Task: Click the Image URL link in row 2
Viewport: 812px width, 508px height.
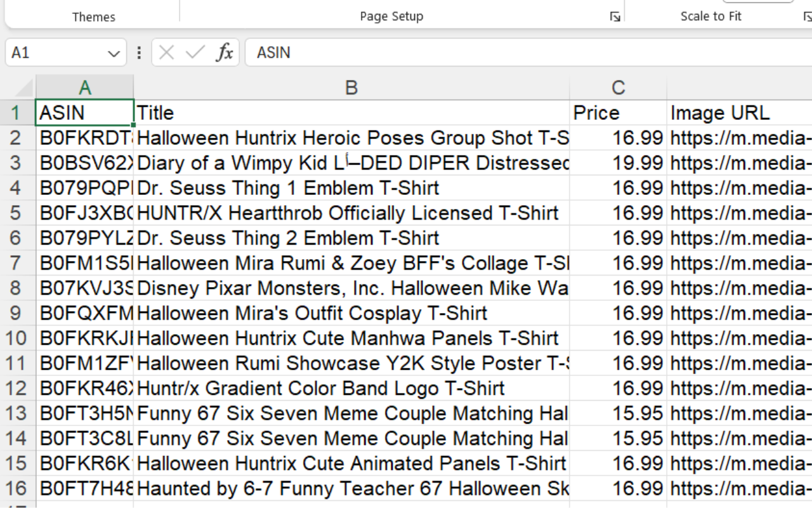Action: click(x=740, y=138)
